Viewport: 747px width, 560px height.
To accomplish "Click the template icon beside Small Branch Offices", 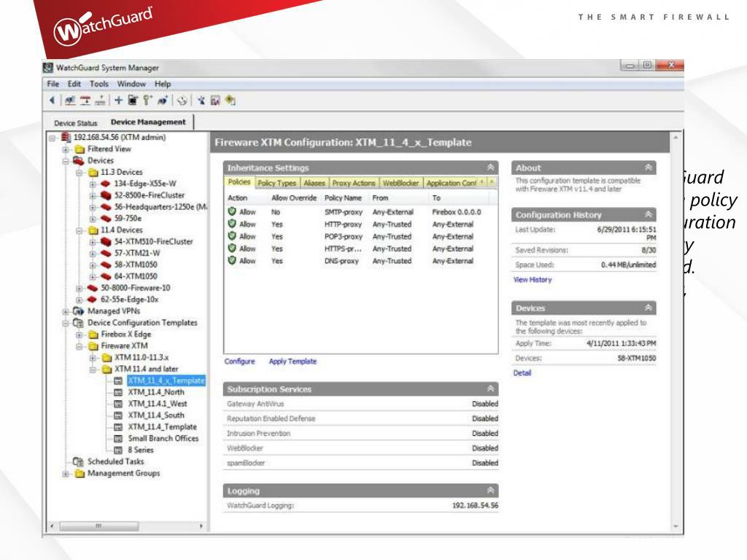I will click(118, 438).
